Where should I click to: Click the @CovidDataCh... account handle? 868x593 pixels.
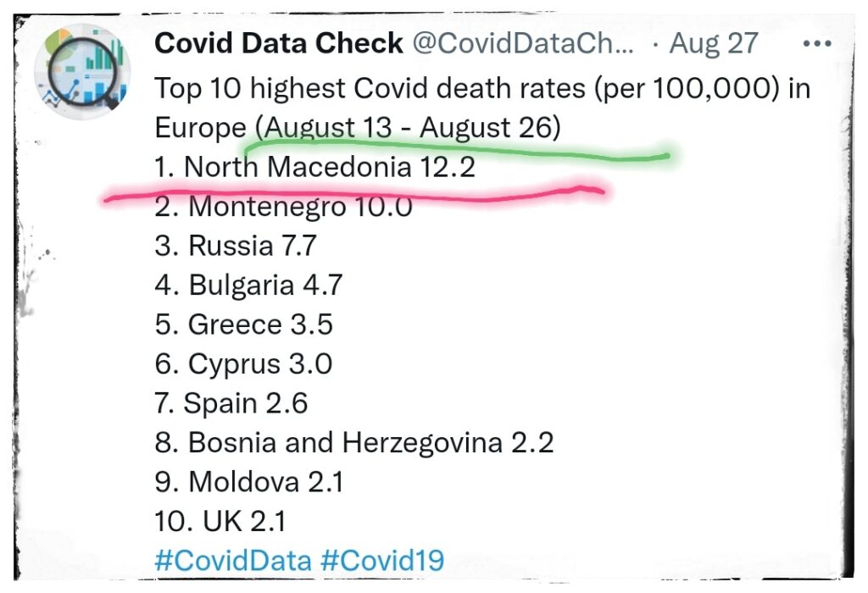click(523, 44)
